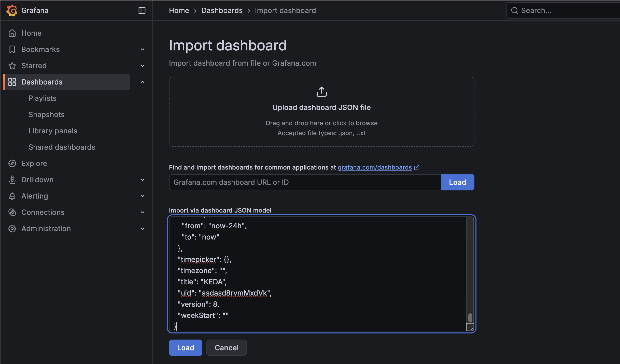Expand the Administration section chevron
This screenshot has height=364, width=620.
[x=143, y=229]
